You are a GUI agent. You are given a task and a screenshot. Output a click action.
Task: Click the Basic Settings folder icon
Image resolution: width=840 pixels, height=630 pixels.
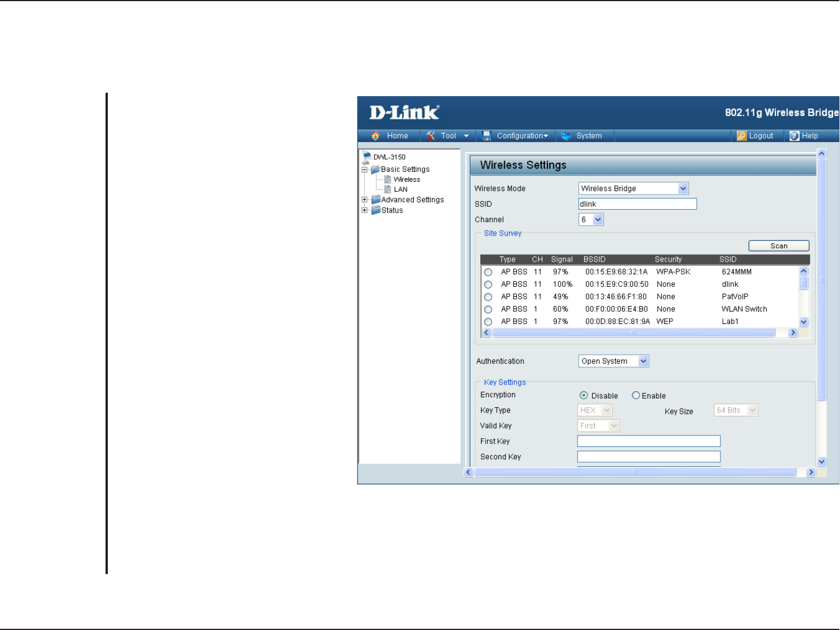tap(375, 170)
